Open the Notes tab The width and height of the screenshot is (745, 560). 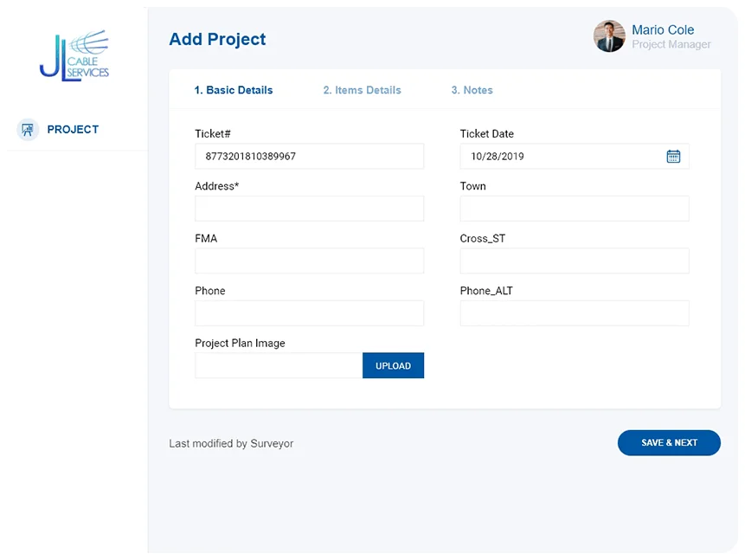coord(472,90)
